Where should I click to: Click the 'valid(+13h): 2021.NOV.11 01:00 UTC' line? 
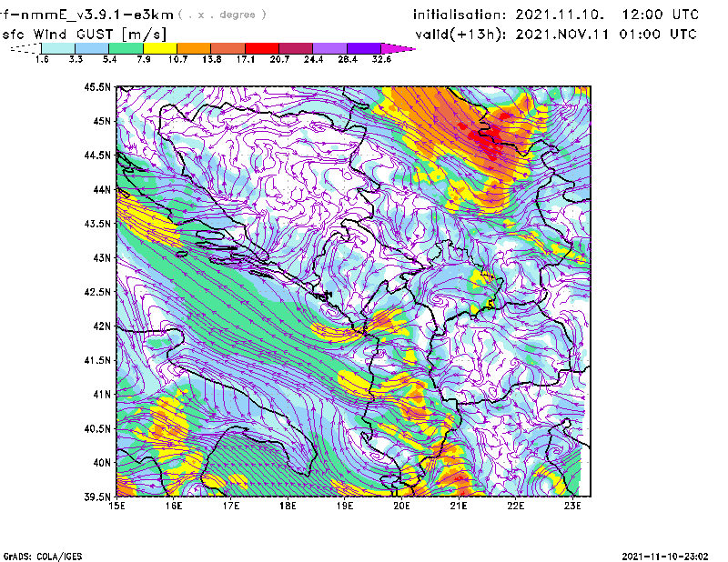point(556,35)
